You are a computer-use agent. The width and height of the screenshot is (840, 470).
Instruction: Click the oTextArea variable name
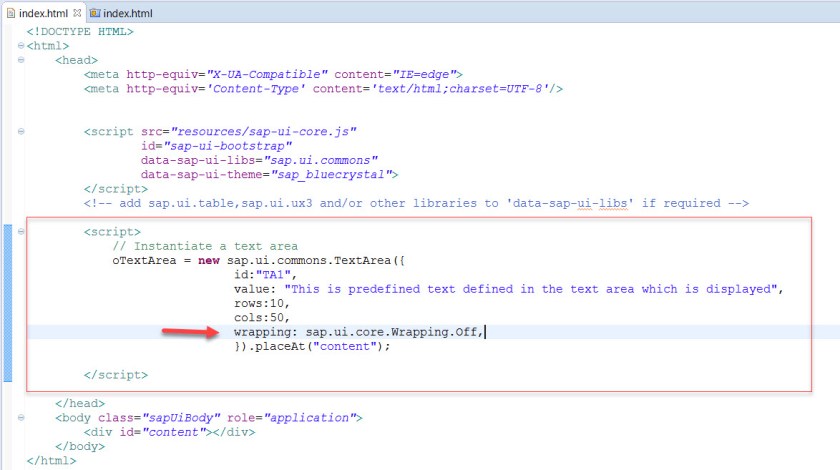[x=144, y=260]
